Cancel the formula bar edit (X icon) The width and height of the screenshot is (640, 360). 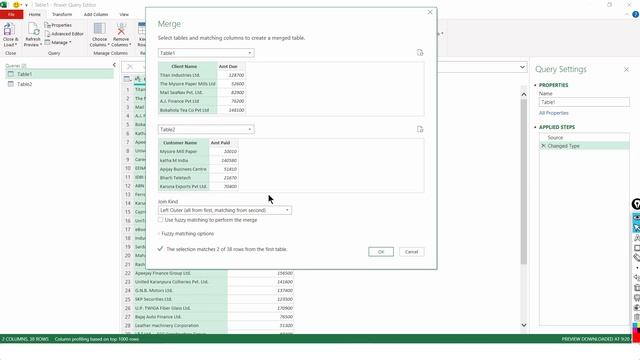tap(130, 67)
